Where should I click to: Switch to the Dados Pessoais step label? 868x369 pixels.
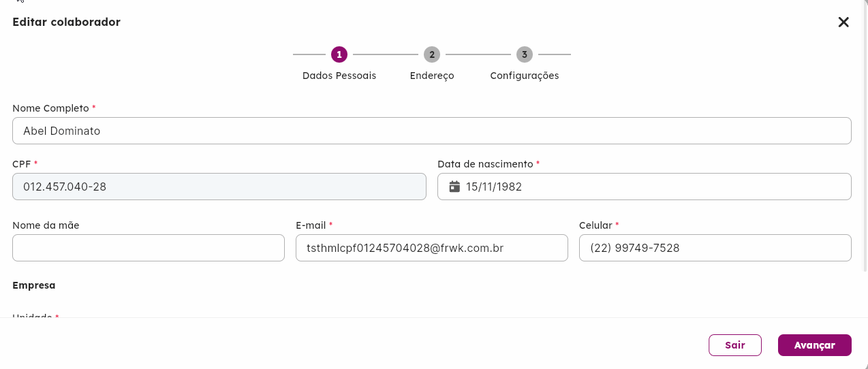339,76
